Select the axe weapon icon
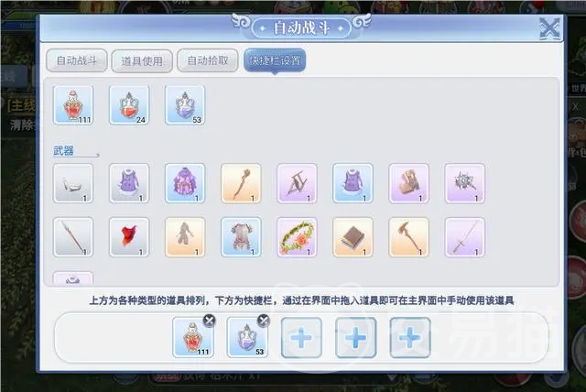The width and height of the screenshot is (586, 392). [409, 237]
